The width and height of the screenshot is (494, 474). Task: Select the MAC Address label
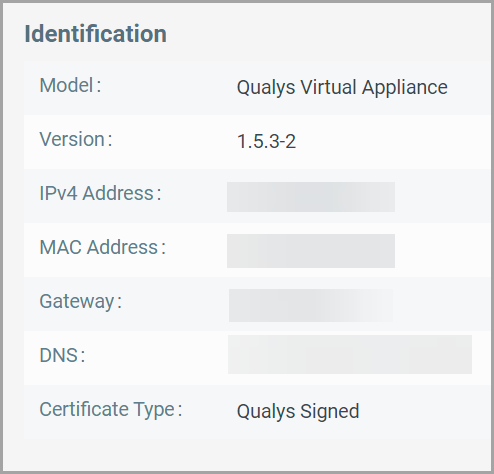(103, 247)
